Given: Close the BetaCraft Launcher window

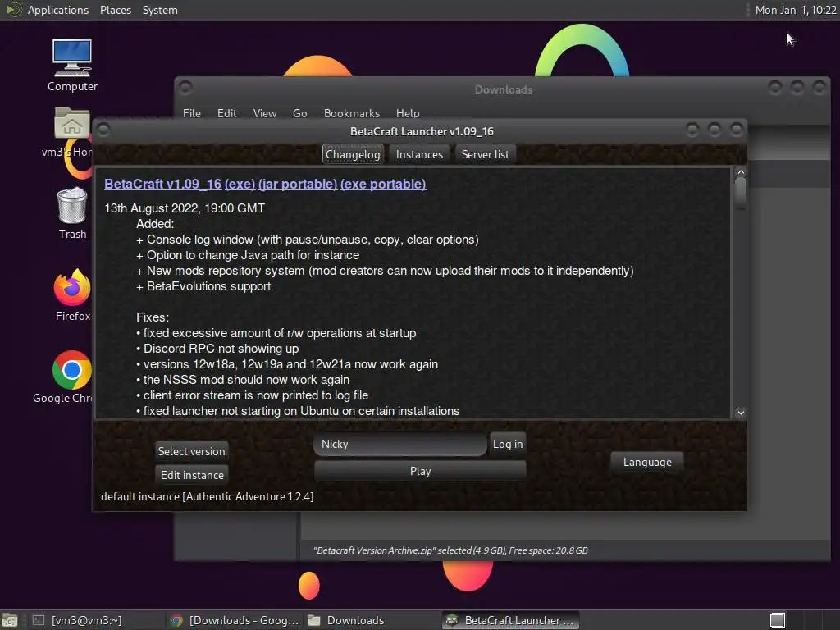Looking at the screenshot, I should (x=736, y=130).
